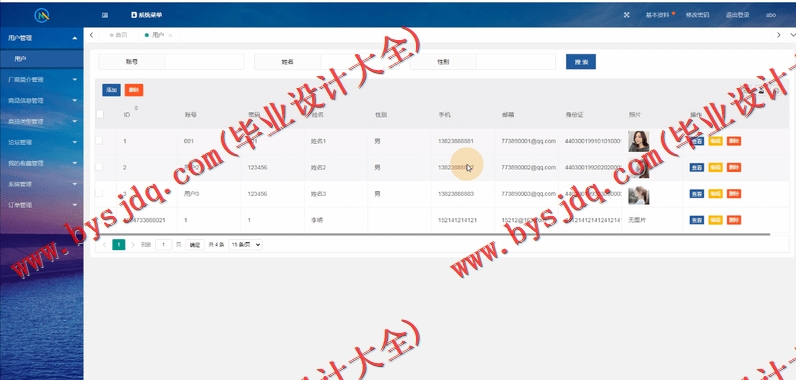Click 编辑 for the 姓名1 row
The height and width of the screenshot is (380, 796).
[715, 141]
